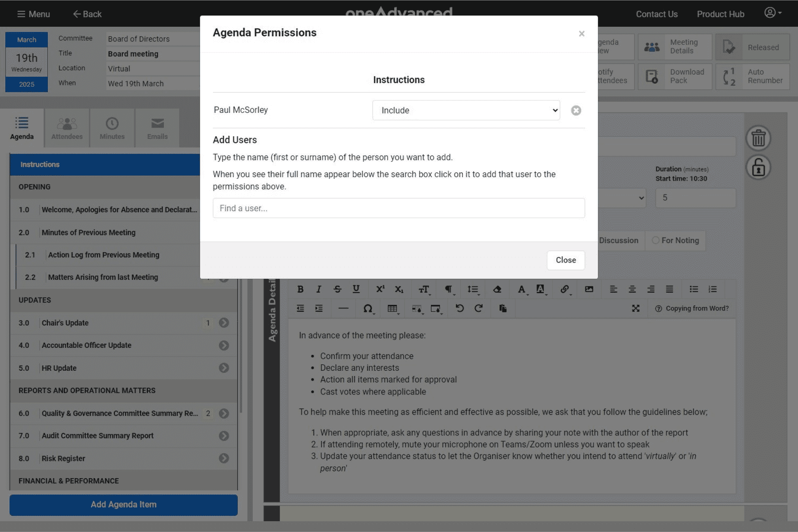Image resolution: width=798 pixels, height=532 pixels.
Task: Remove Paul McSorley from permissions list
Action: coord(576,111)
